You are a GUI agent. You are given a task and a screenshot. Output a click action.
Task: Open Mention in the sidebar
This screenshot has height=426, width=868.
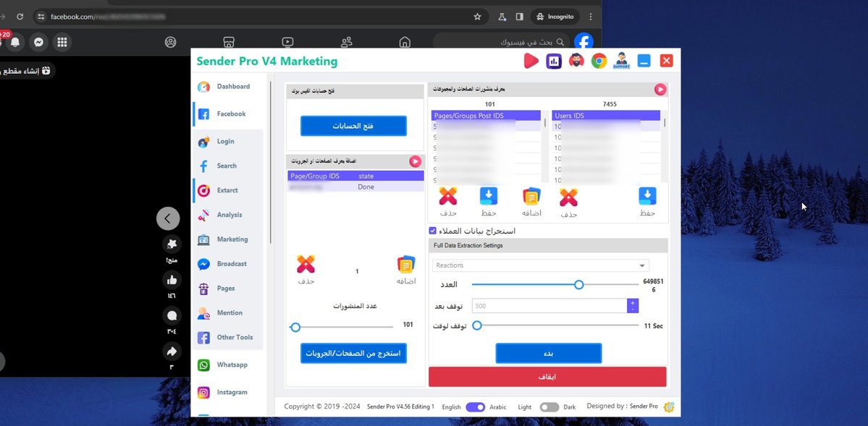[x=228, y=313]
